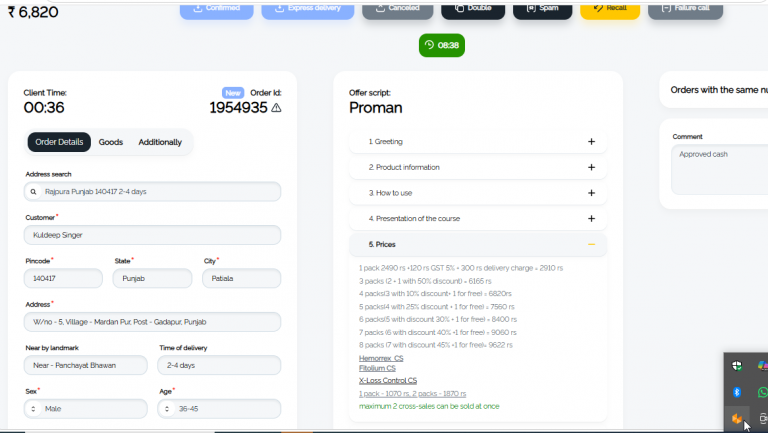Click the Approved cash comment box
The height and width of the screenshot is (433, 768).
pyautogui.click(x=720, y=169)
